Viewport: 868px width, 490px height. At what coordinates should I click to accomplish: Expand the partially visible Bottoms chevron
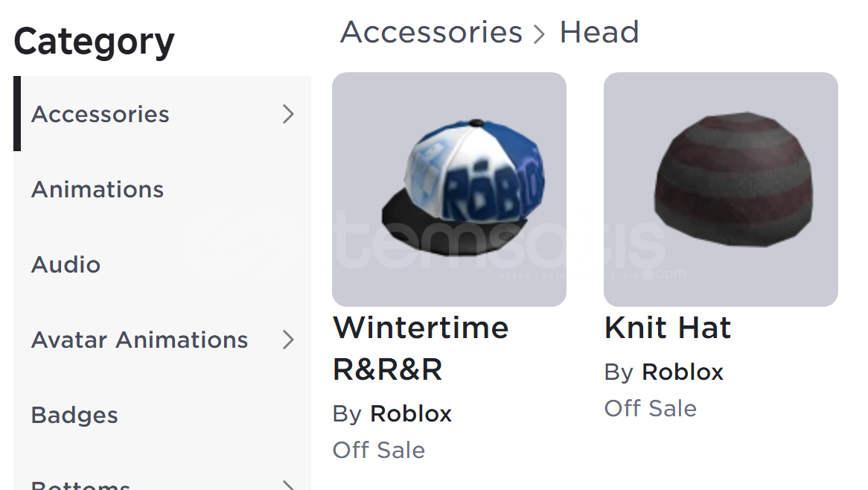pos(288,485)
